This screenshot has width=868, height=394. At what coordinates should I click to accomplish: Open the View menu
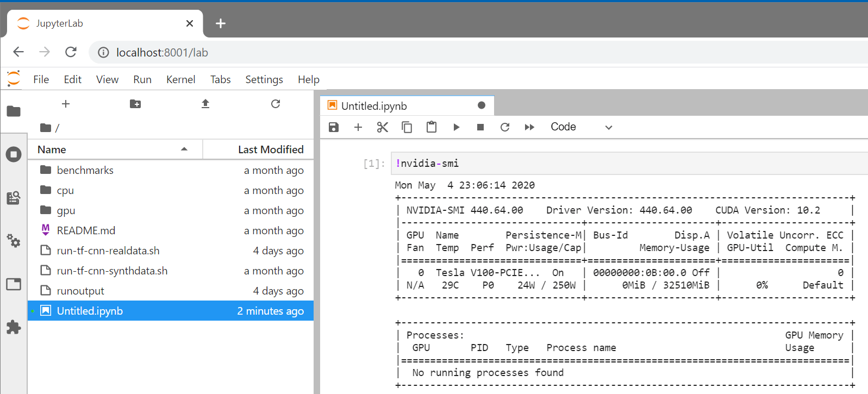(108, 79)
